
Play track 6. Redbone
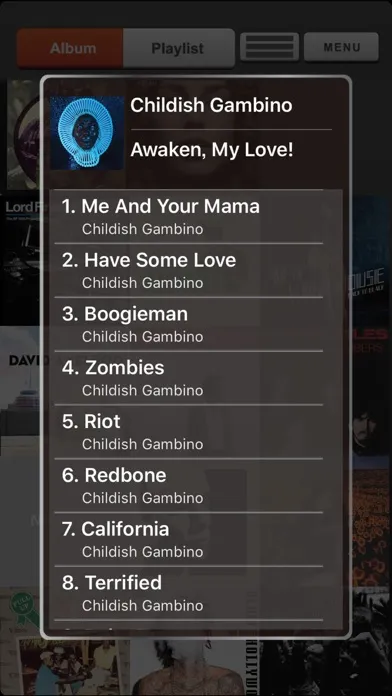(189, 485)
